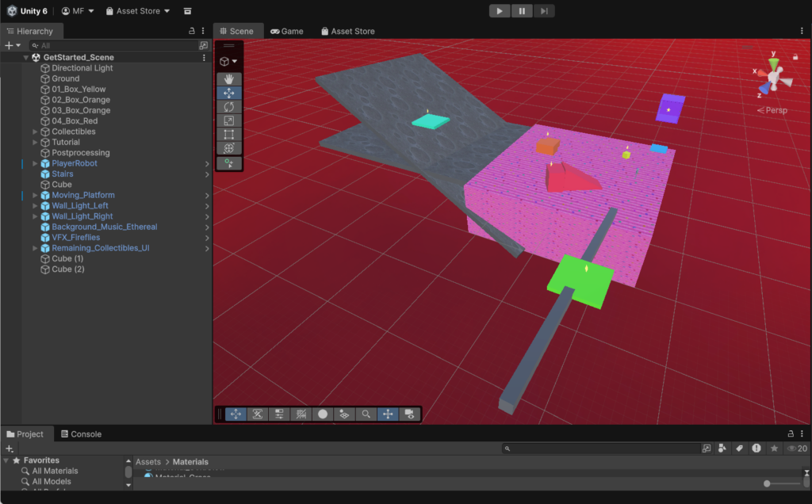Viewport: 812px width, 504px height.
Task: Expand the Moving_Platform tree item
Action: click(x=35, y=195)
